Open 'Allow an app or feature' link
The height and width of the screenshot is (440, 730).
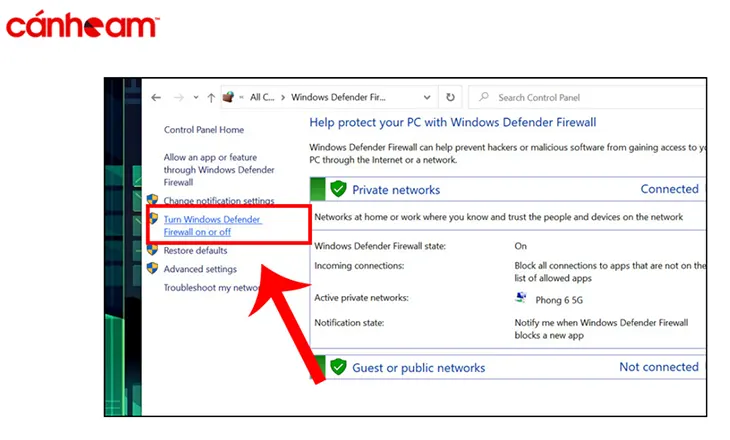coord(219,169)
